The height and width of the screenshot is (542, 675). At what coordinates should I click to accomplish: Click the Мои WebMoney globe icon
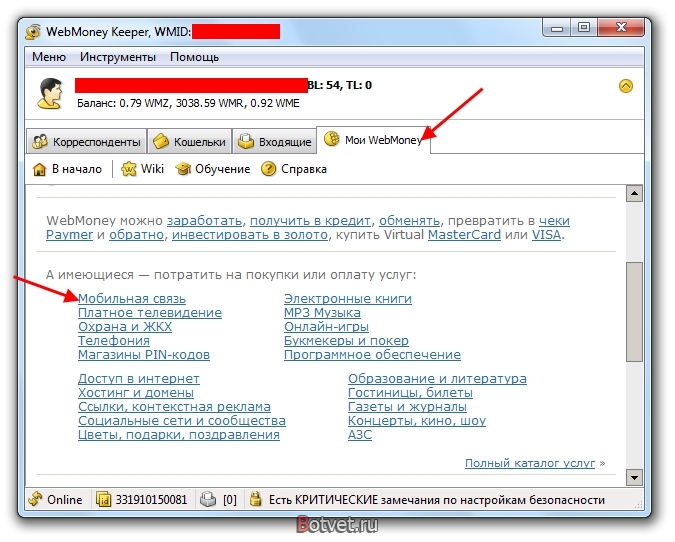tap(332, 139)
